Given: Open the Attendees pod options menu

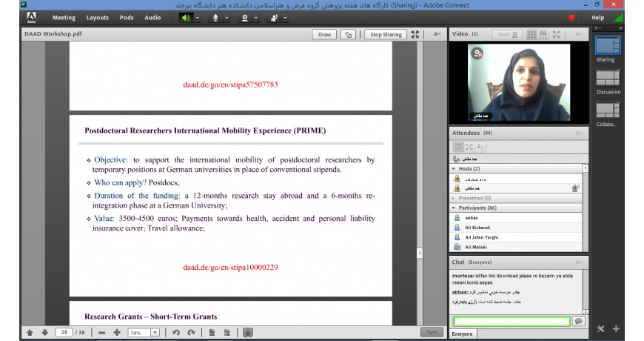Looking at the screenshot, I should [579, 133].
